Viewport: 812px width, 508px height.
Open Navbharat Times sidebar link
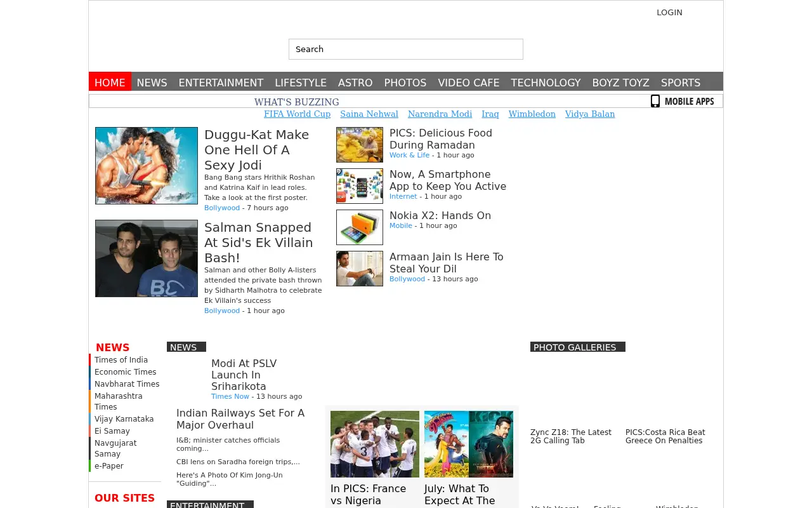click(x=127, y=384)
